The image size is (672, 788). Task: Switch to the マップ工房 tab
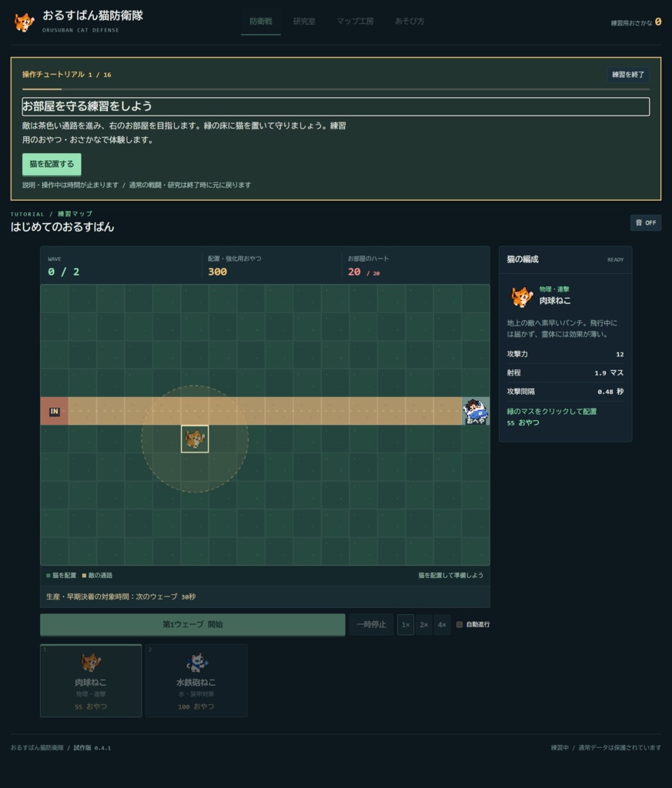(355, 21)
